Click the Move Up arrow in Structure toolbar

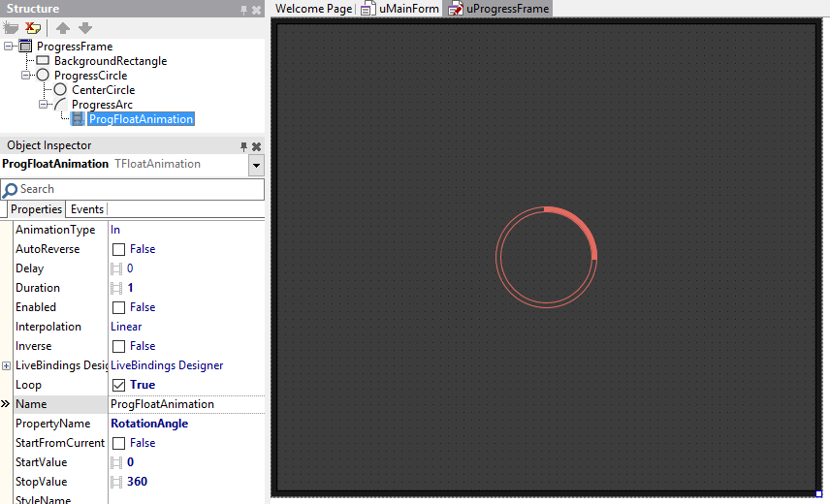click(x=63, y=28)
